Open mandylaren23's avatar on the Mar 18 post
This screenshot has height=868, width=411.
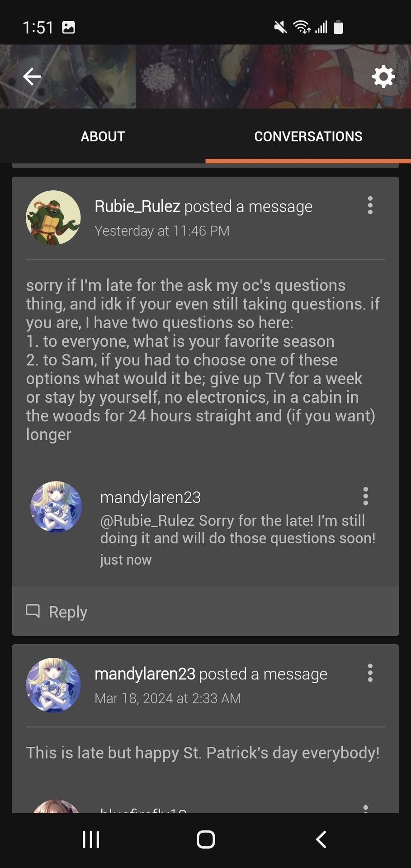[53, 685]
